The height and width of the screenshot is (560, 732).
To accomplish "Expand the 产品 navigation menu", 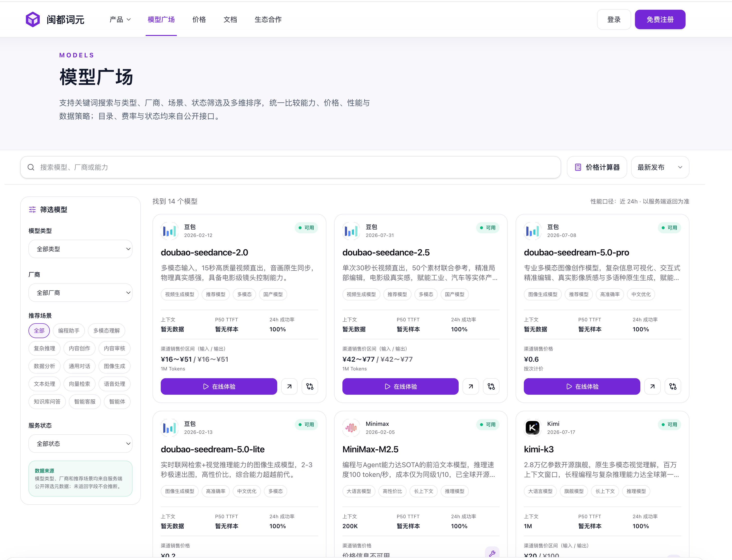I will (x=120, y=19).
